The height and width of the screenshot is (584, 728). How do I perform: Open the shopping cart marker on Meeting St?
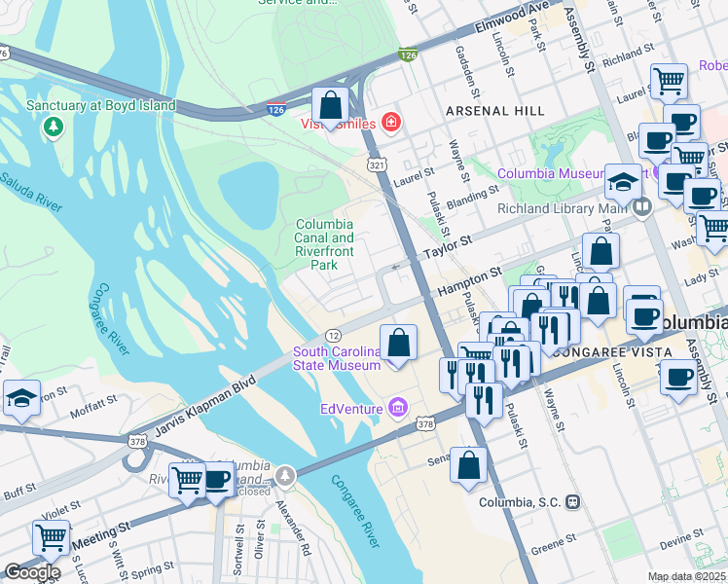[51, 539]
